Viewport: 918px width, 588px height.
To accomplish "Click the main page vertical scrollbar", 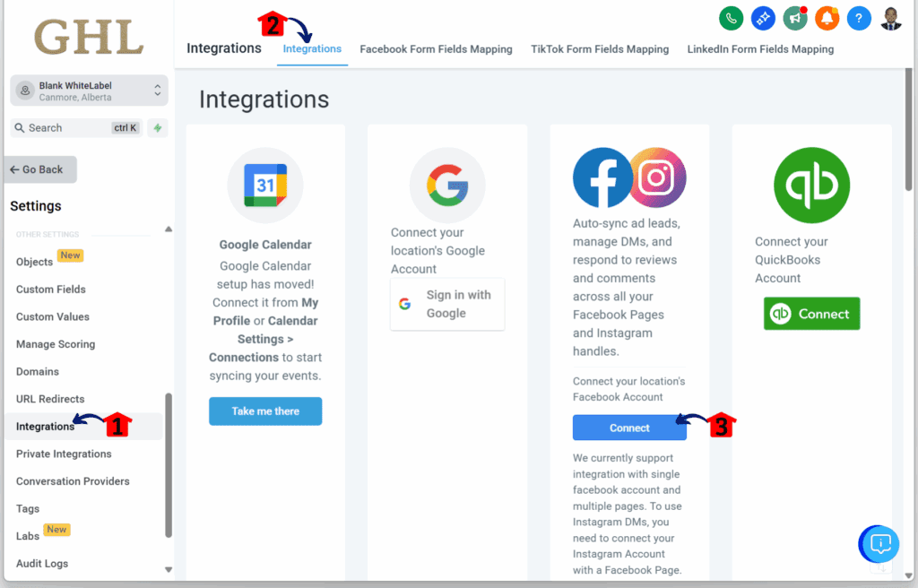I will click(x=908, y=129).
